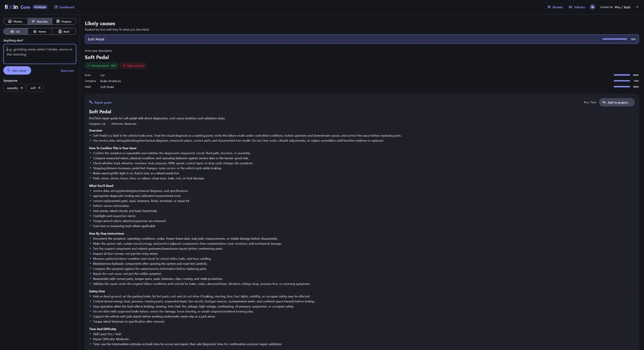Remove the squeeky symptom chip
This screenshot has height=350, width=644.
pyautogui.click(x=22, y=88)
